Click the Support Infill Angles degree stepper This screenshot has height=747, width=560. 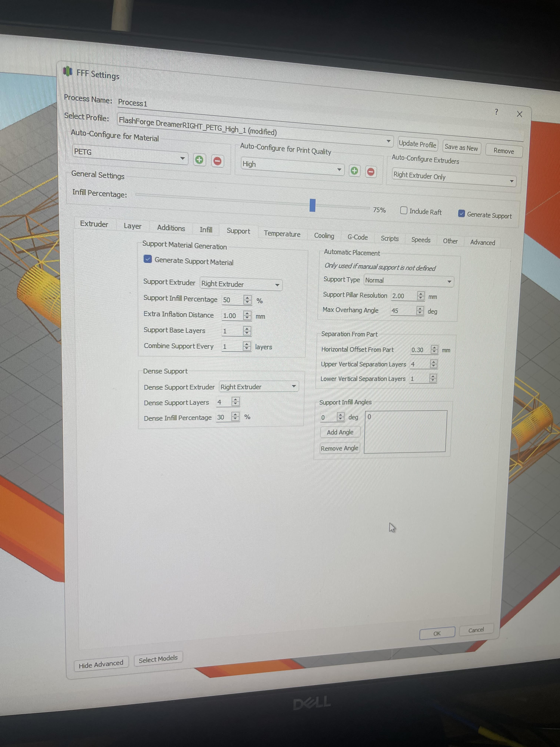(341, 417)
